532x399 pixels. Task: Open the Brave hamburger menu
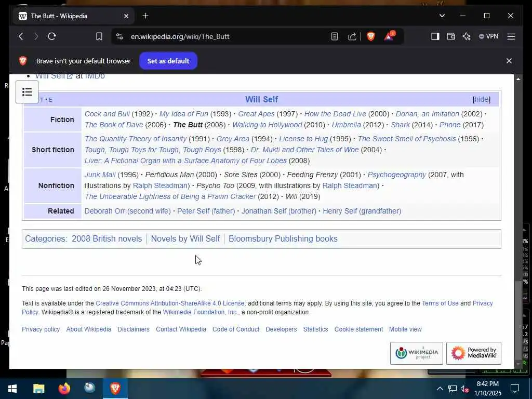click(511, 36)
